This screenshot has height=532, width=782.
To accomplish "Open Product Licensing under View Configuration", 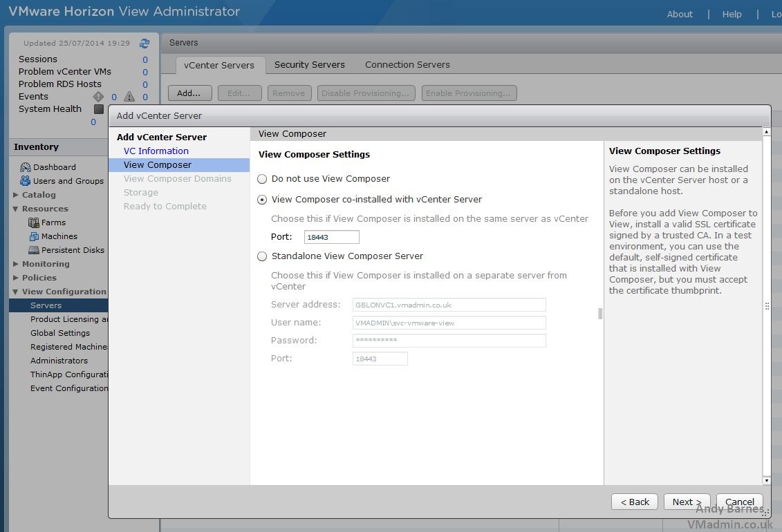I will coord(69,319).
